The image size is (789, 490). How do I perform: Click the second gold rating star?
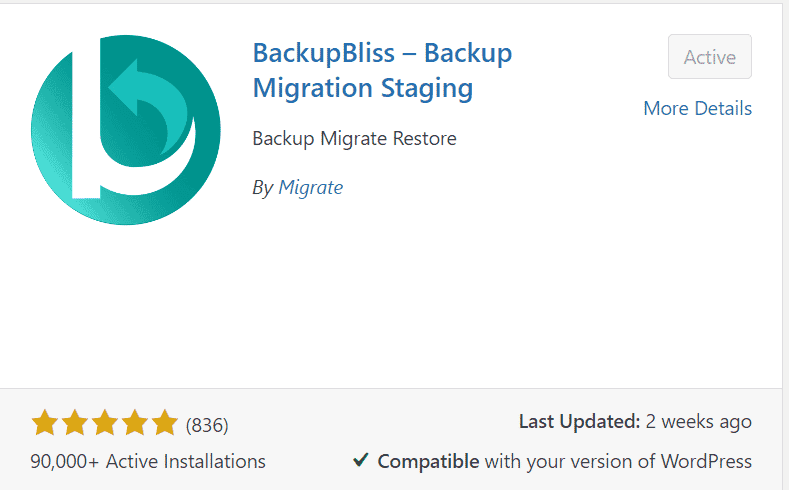[x=75, y=423]
